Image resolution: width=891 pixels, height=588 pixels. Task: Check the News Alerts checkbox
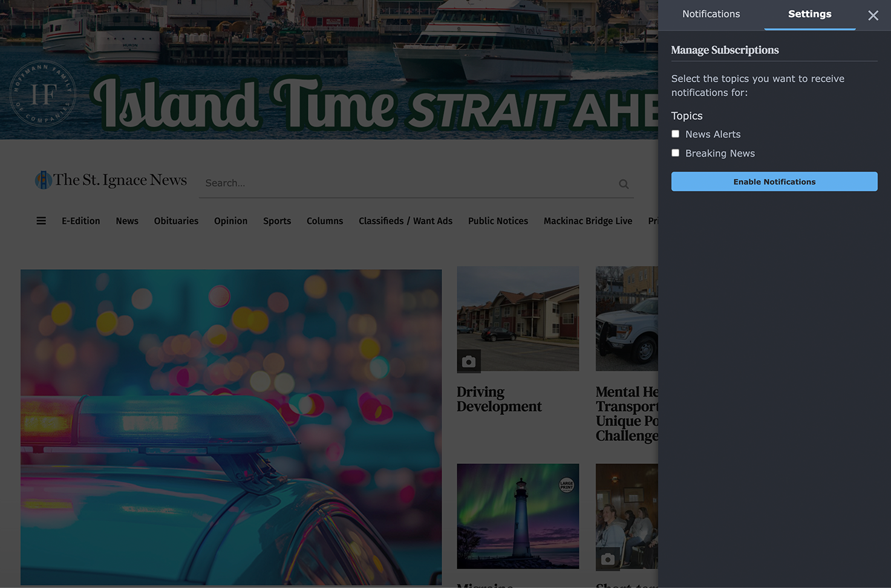[676, 134]
